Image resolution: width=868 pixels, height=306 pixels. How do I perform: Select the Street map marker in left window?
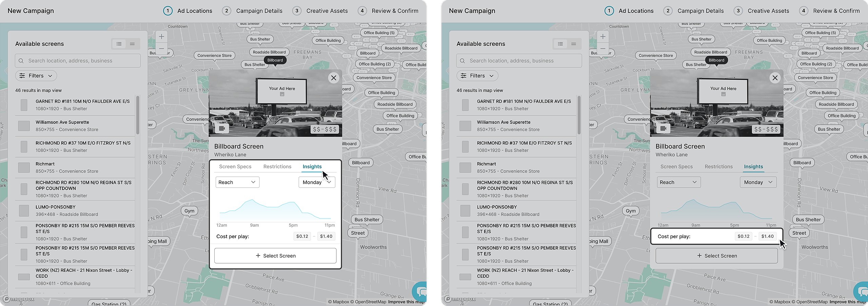coord(358,233)
